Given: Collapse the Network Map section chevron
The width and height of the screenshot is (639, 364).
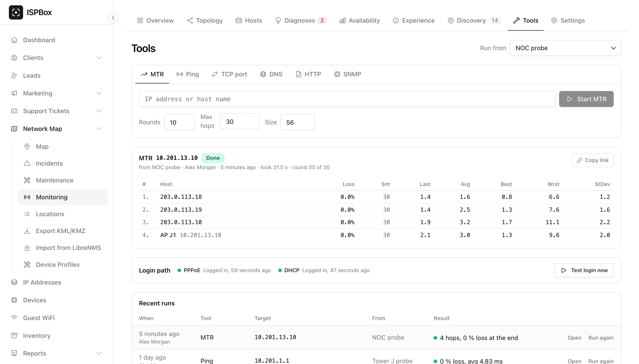Looking at the screenshot, I should (x=99, y=129).
